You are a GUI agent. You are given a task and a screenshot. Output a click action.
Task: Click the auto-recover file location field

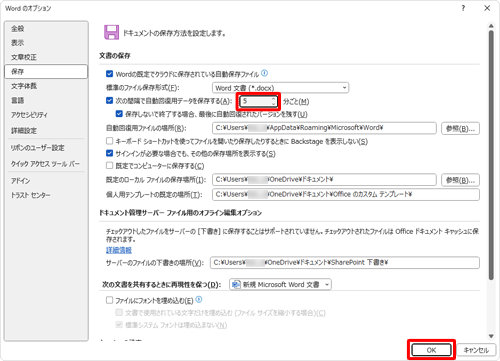point(324,128)
